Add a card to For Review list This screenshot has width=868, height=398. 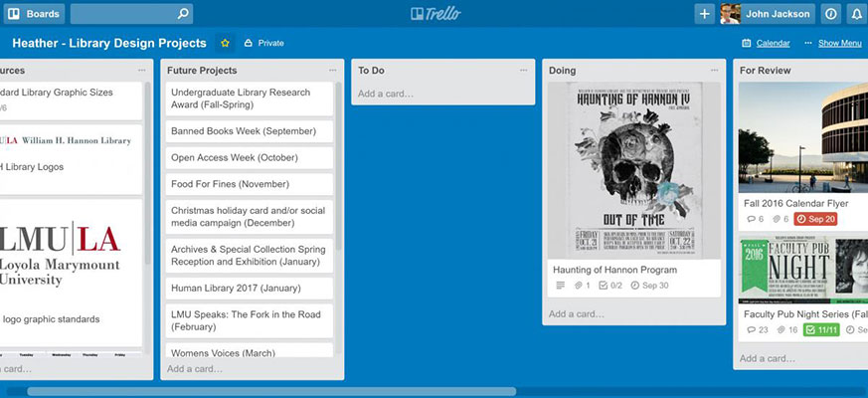[x=768, y=358]
